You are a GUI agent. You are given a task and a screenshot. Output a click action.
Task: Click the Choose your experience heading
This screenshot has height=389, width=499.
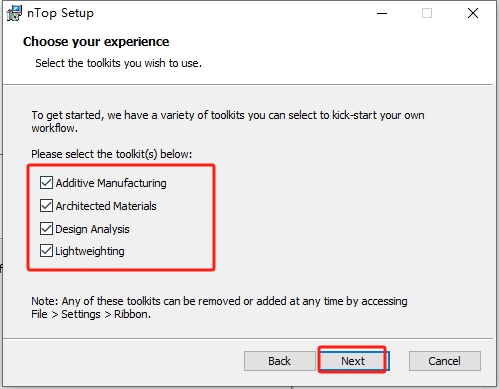click(96, 42)
